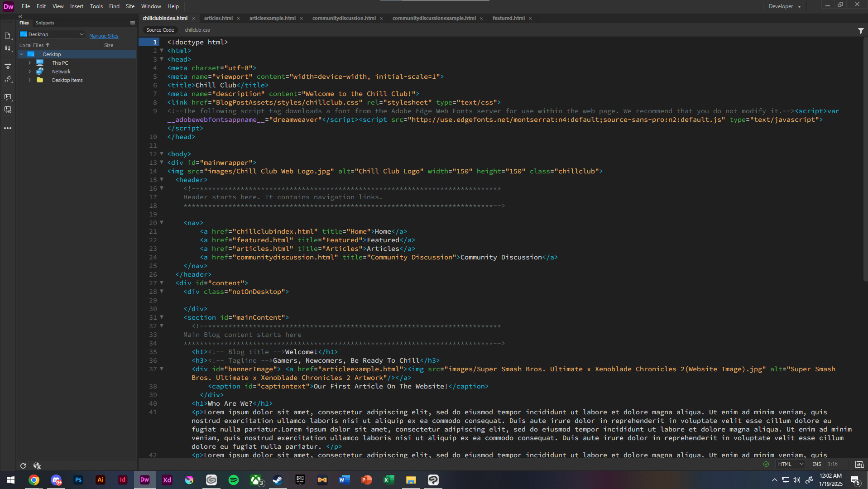Collapse nav block fold arrow on line 20

[x=162, y=222]
